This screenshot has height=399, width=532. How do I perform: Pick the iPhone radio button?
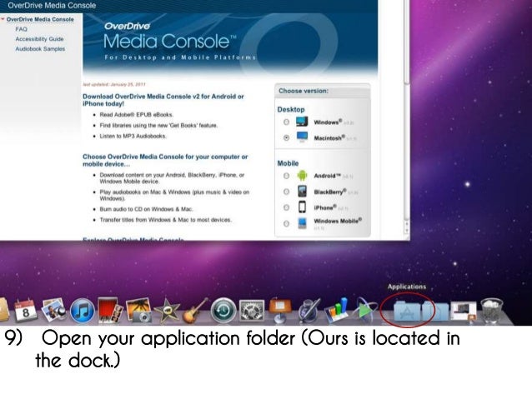286,207
